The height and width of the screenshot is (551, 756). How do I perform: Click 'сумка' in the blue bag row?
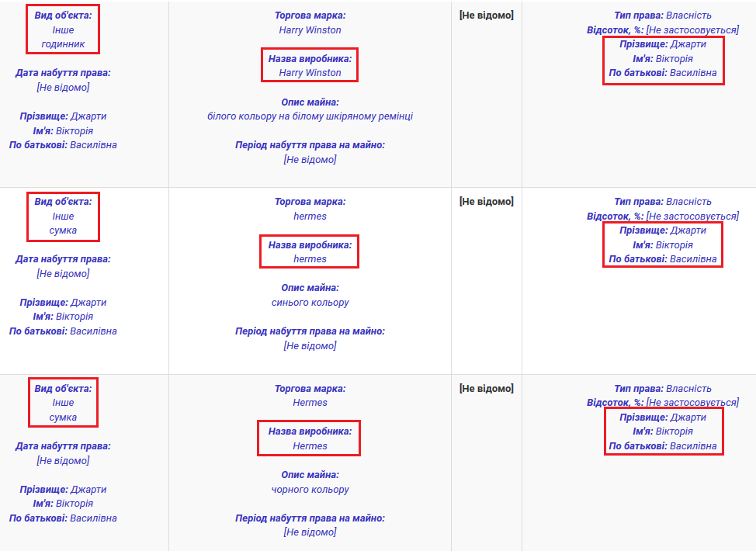pos(63,230)
